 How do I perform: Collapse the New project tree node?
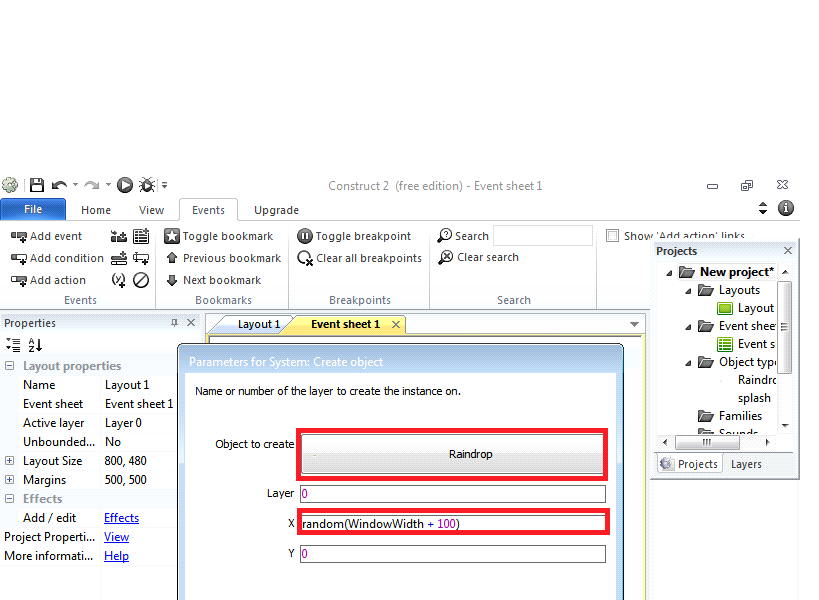click(669, 273)
